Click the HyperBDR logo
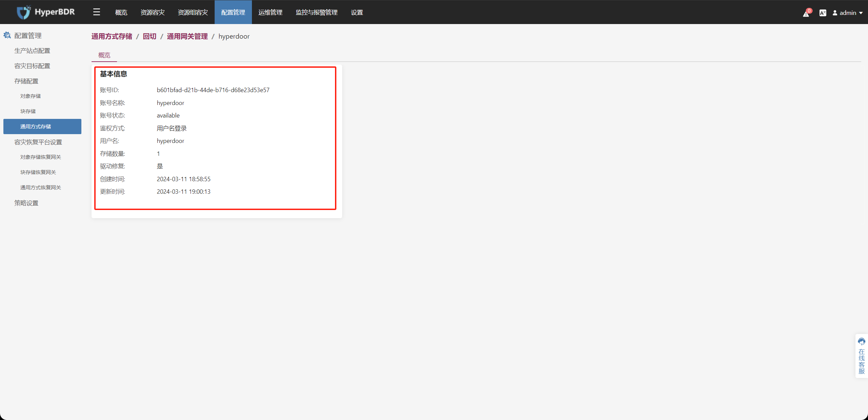 pos(46,12)
